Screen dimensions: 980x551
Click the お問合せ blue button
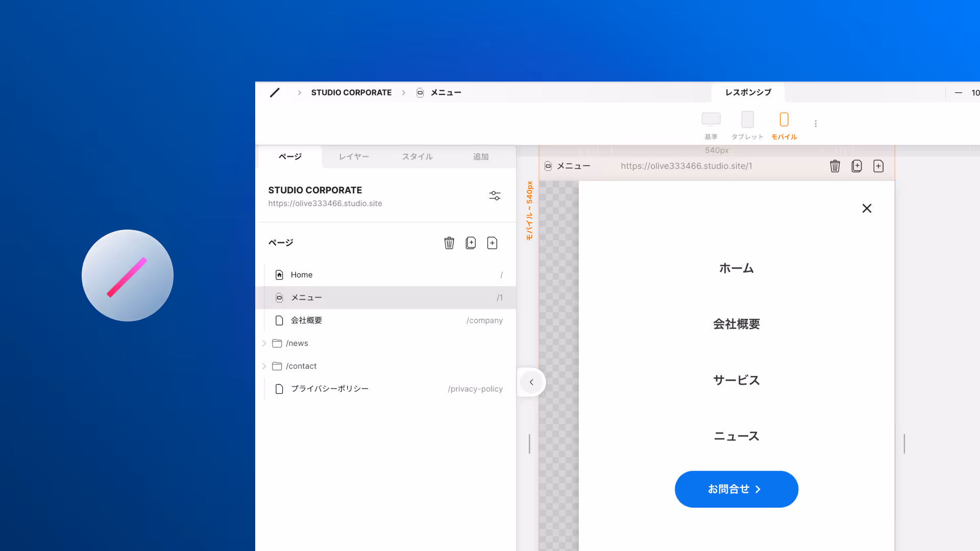point(736,489)
